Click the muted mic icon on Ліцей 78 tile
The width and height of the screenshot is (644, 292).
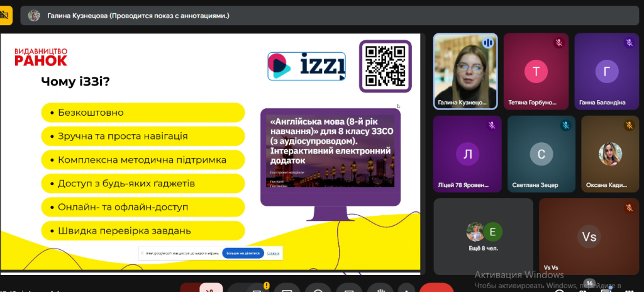492,125
